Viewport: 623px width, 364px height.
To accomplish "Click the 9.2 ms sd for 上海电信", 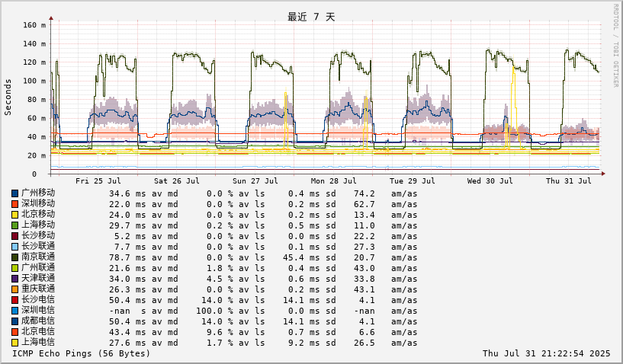I will (304, 343).
